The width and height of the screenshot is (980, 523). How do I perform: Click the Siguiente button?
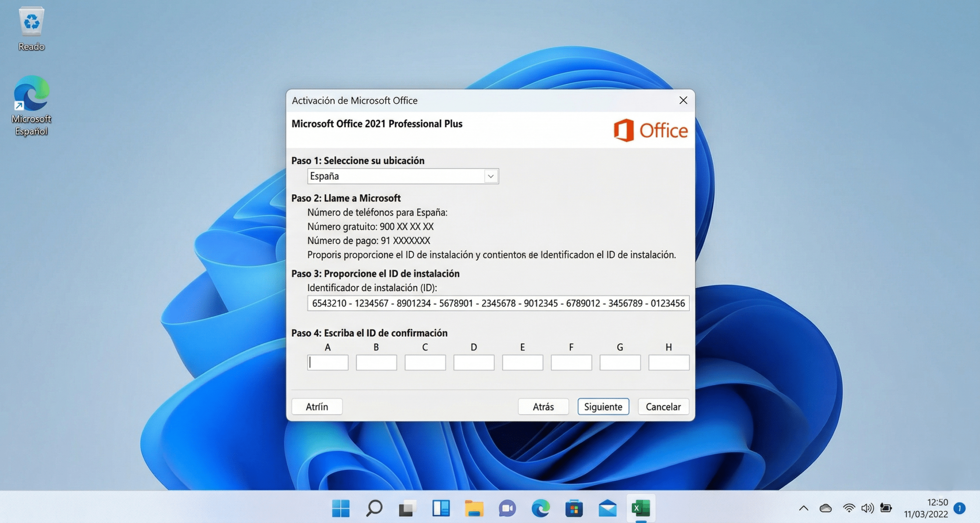(x=603, y=407)
